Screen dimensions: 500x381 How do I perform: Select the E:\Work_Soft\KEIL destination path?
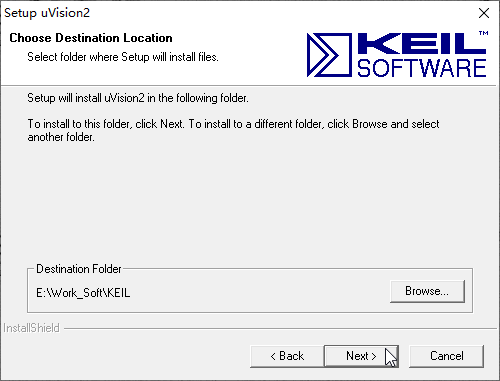click(83, 293)
